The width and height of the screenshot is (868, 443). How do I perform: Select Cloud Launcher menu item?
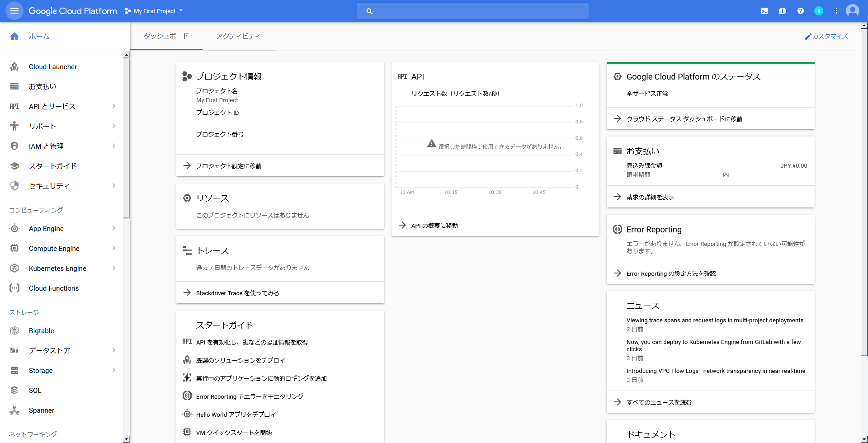tap(61, 67)
